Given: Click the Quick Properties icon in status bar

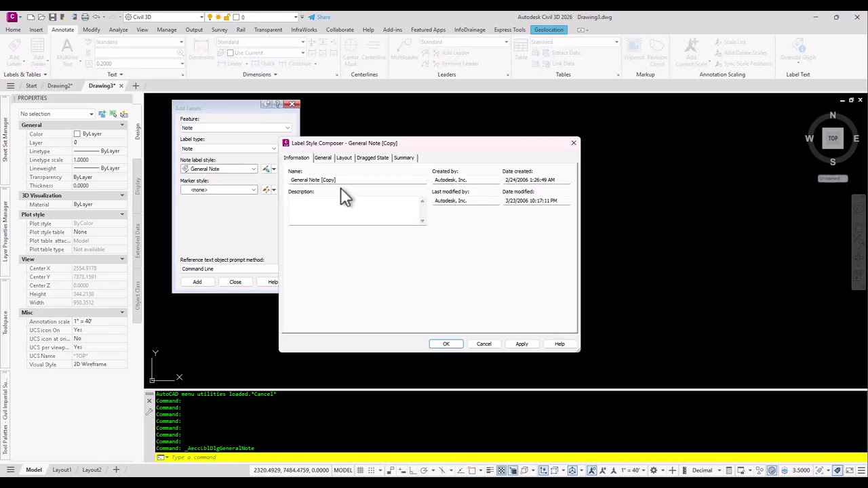Looking at the screenshot, I should (728, 470).
